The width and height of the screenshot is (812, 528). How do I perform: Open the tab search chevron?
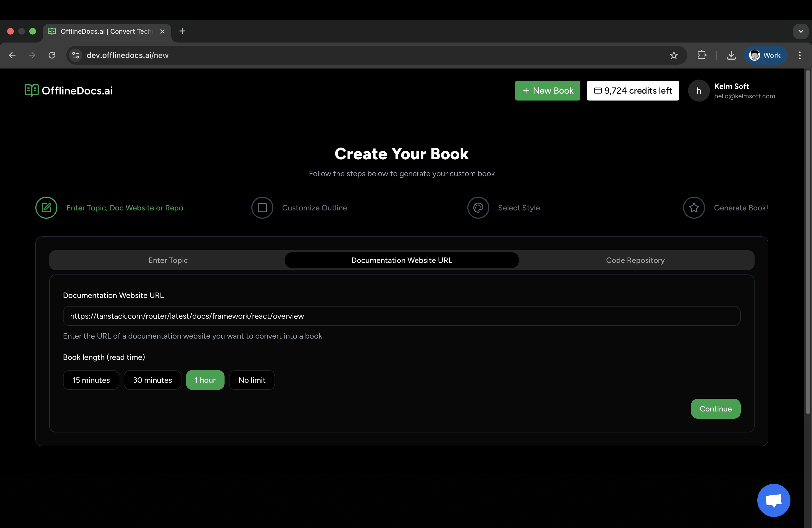tap(801, 31)
